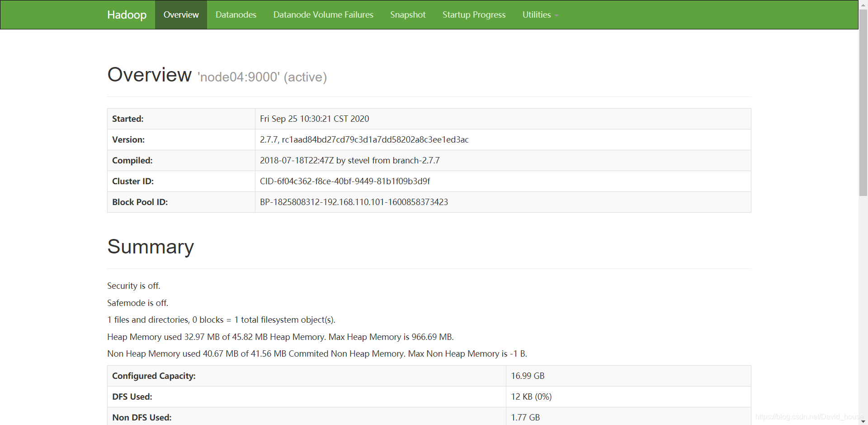Viewport: 868px width, 425px height.
Task: Go to the Snapshot tab
Action: point(408,15)
